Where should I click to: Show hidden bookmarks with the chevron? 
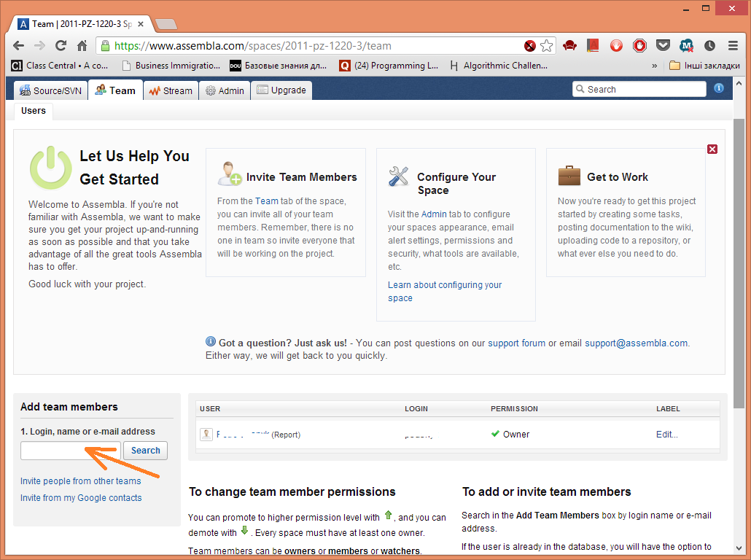[x=654, y=66]
